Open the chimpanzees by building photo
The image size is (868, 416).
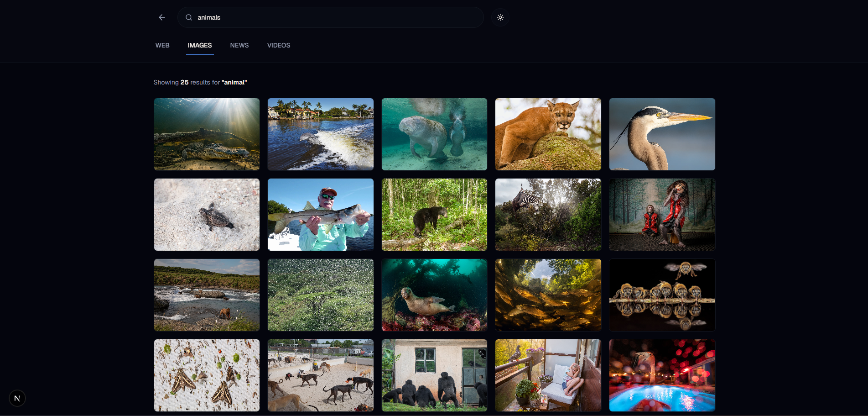(434, 375)
